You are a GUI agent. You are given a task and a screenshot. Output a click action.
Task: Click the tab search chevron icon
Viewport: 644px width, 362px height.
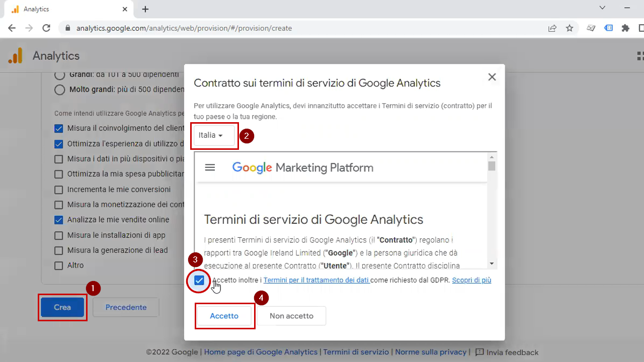603,8
